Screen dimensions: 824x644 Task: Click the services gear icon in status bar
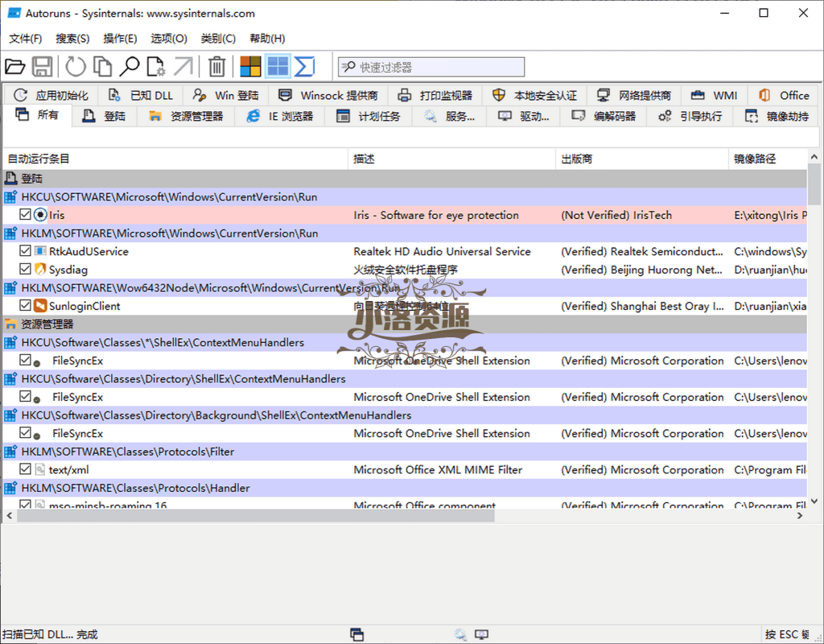coord(460,634)
